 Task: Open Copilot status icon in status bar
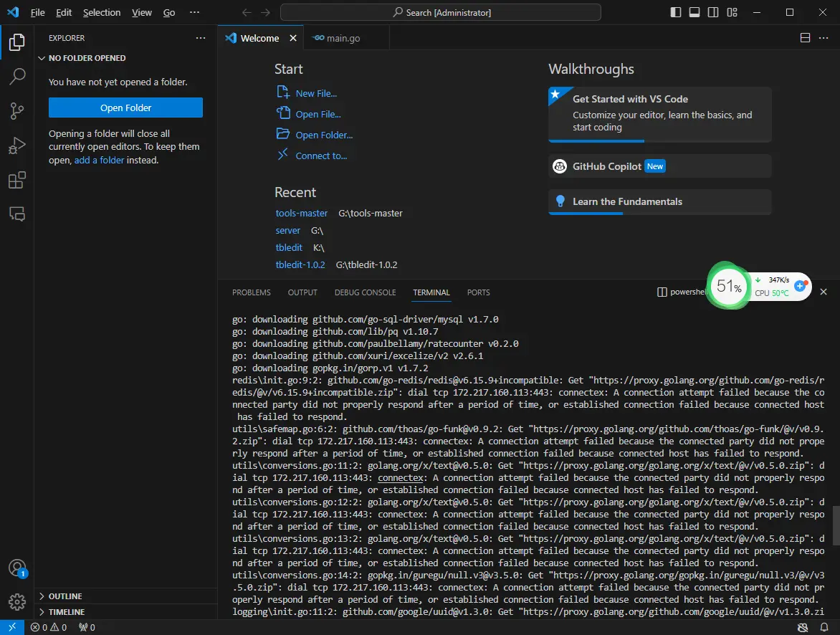click(x=802, y=627)
